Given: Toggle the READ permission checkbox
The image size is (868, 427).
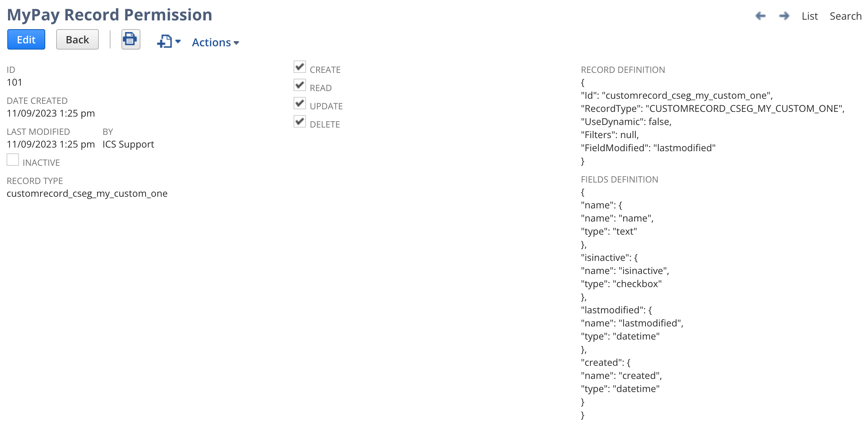Looking at the screenshot, I should 299,85.
